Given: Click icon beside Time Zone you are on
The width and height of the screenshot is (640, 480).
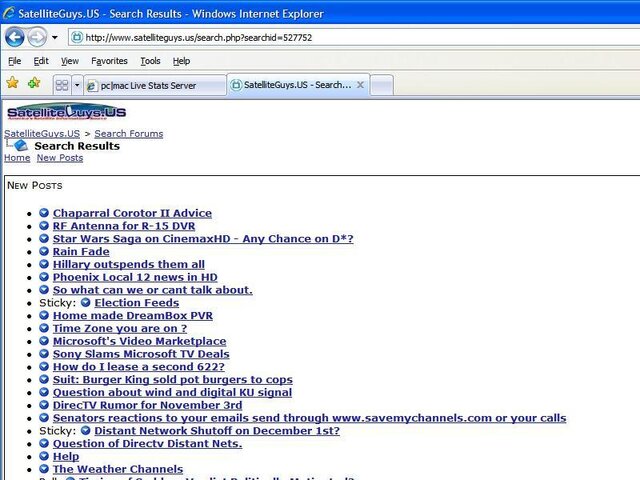Looking at the screenshot, I should (44, 328).
